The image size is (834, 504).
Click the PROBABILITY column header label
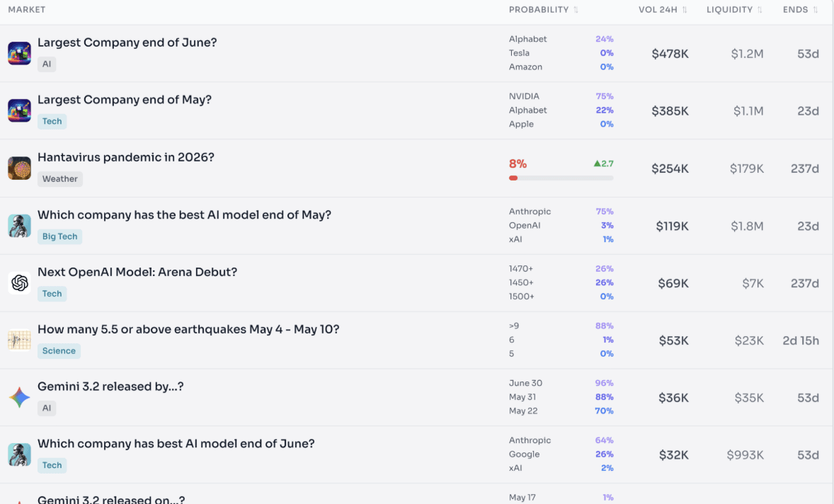coord(539,10)
